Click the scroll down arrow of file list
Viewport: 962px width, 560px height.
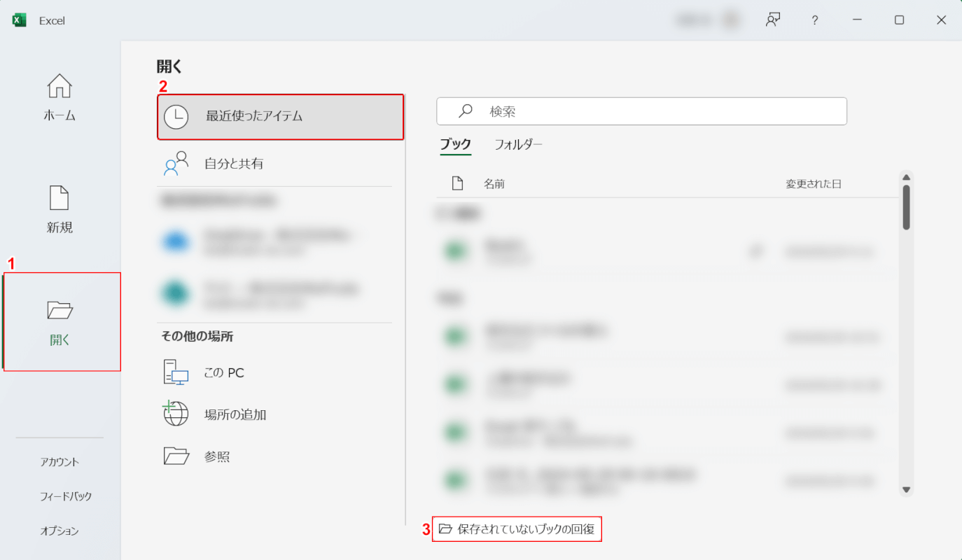pos(906,490)
